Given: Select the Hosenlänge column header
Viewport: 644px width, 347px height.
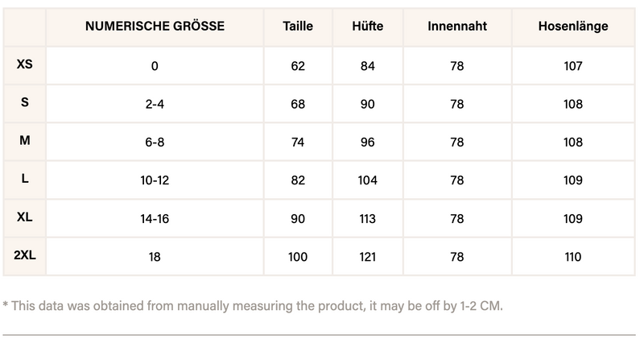Looking at the screenshot, I should coord(572,27).
